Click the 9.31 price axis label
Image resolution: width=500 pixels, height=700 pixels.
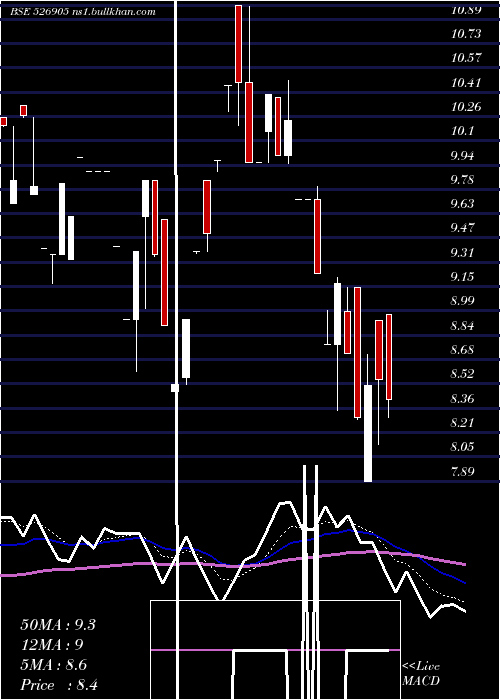[462, 253]
